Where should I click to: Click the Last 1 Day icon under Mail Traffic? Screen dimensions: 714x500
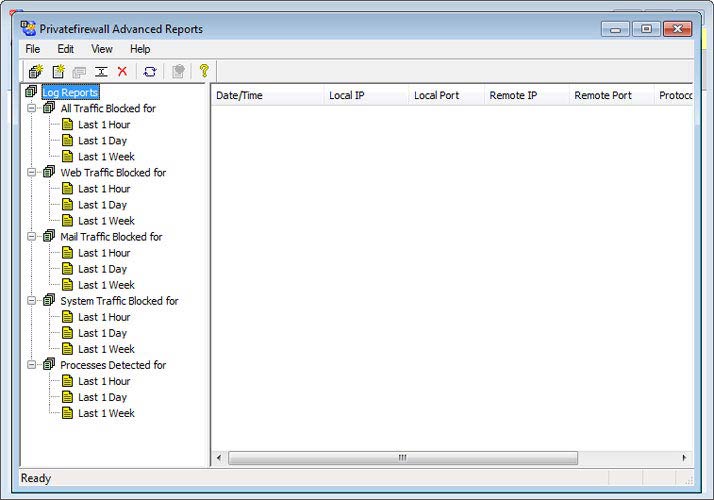67,269
